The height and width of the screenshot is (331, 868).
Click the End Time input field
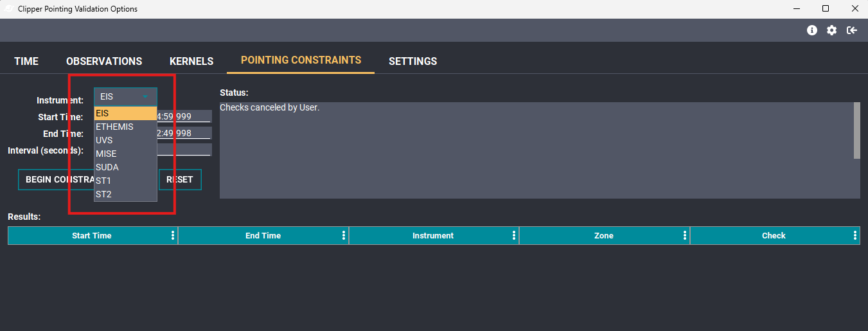tap(184, 133)
